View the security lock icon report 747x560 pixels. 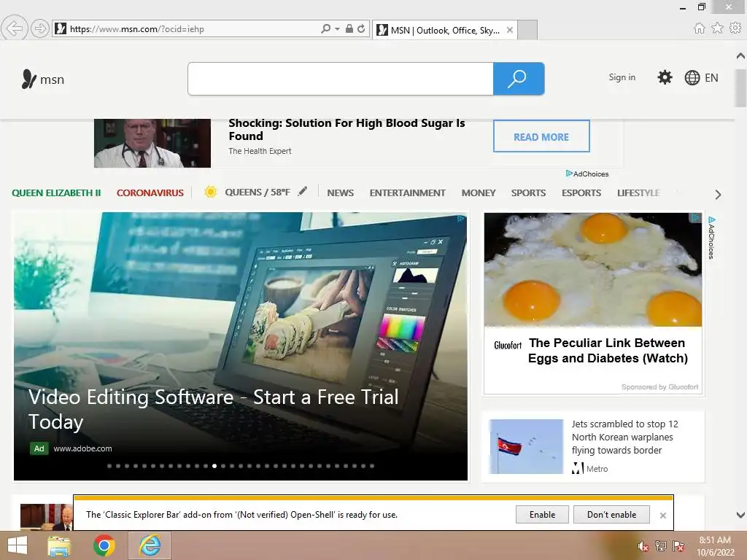[x=349, y=28]
